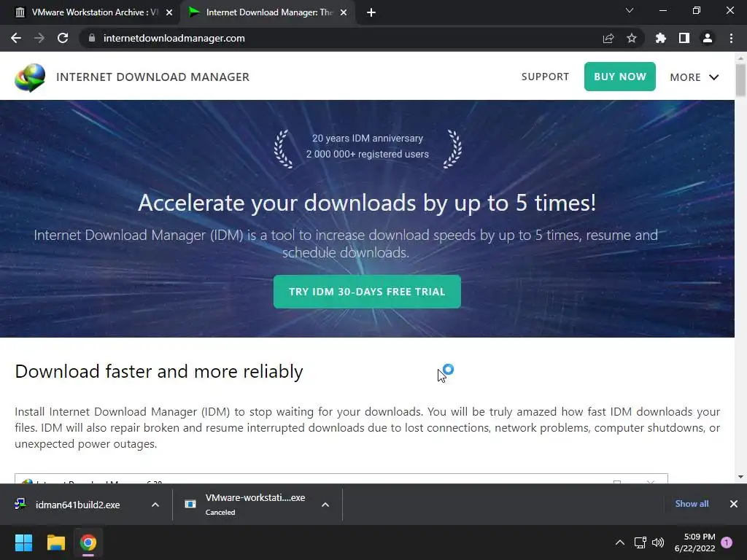Open File Explorer from the taskbar

(55, 542)
